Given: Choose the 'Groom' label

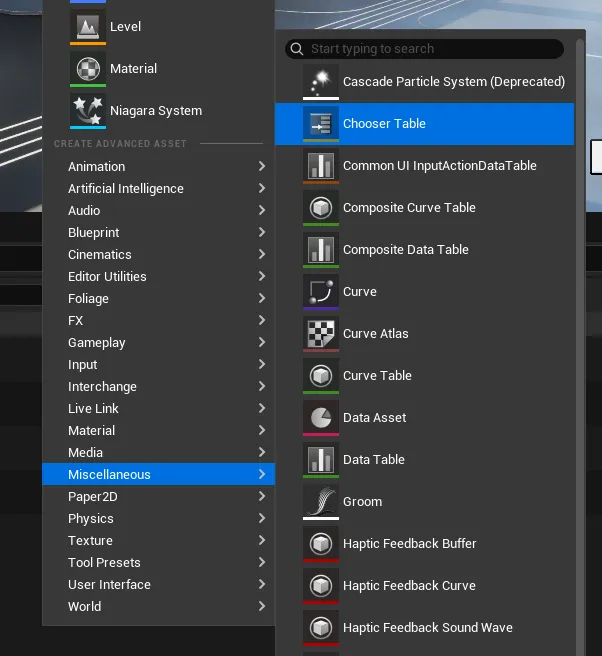Looking at the screenshot, I should (362, 502).
